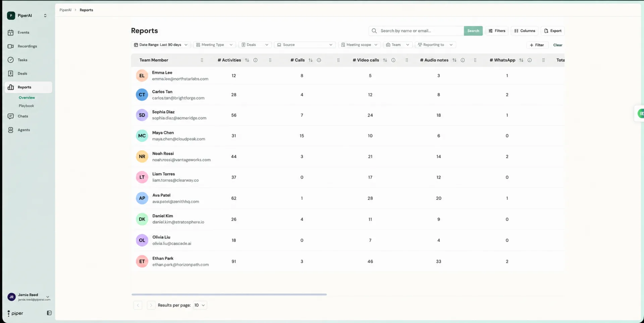Add a new filter with + Filter
Screen dimensions: 644x323
(537, 45)
